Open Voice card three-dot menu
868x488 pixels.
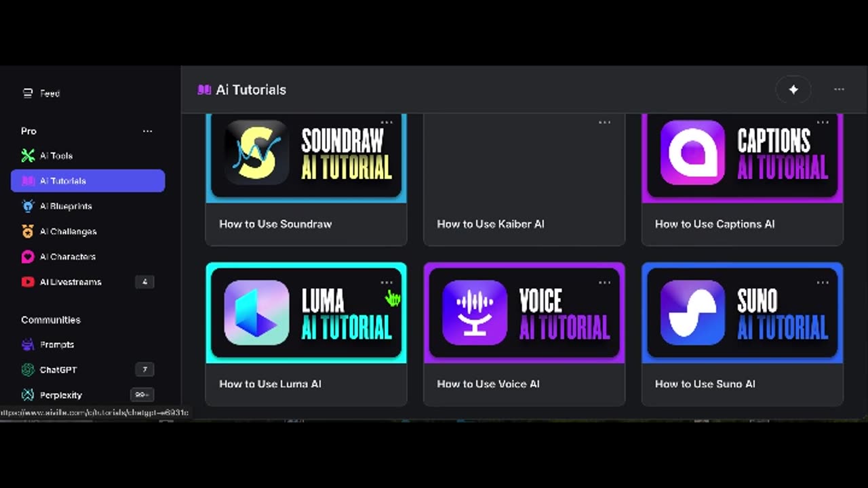pyautogui.click(x=604, y=283)
